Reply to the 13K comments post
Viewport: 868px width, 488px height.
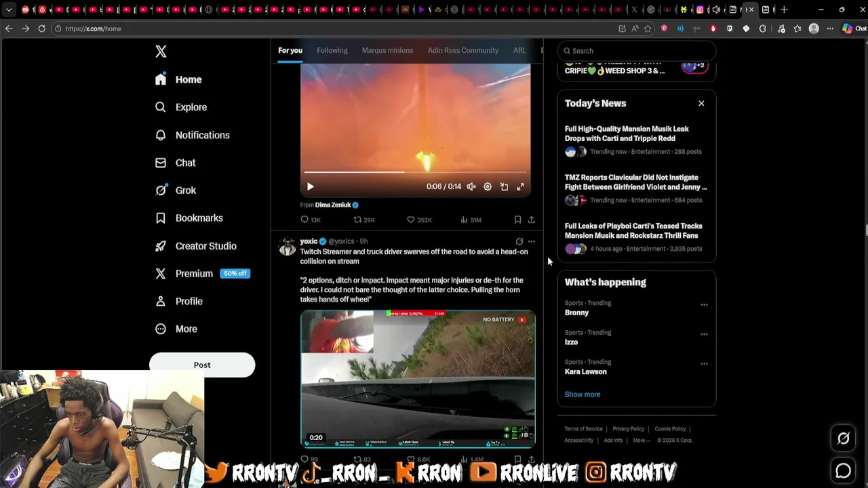coord(311,220)
